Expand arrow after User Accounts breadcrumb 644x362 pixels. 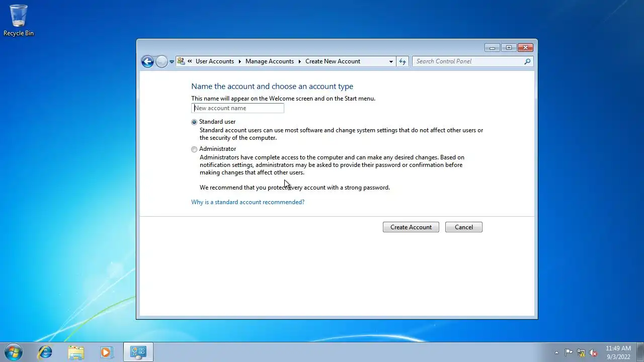239,61
